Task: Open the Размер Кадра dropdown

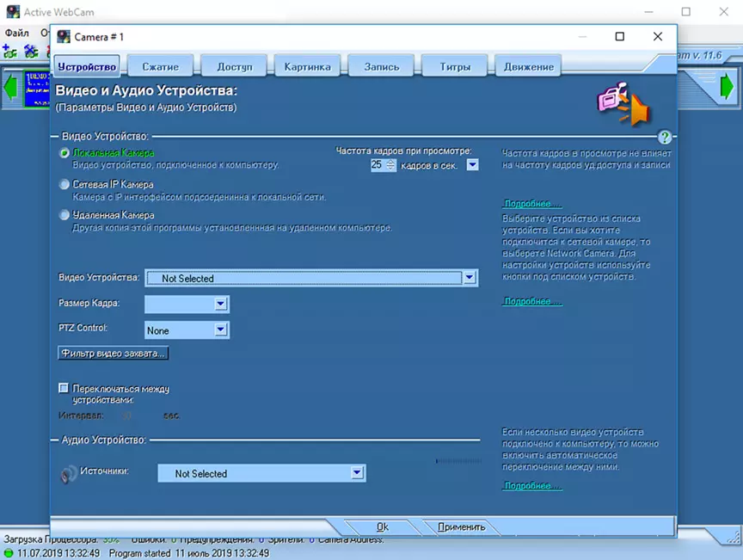Action: (x=187, y=304)
